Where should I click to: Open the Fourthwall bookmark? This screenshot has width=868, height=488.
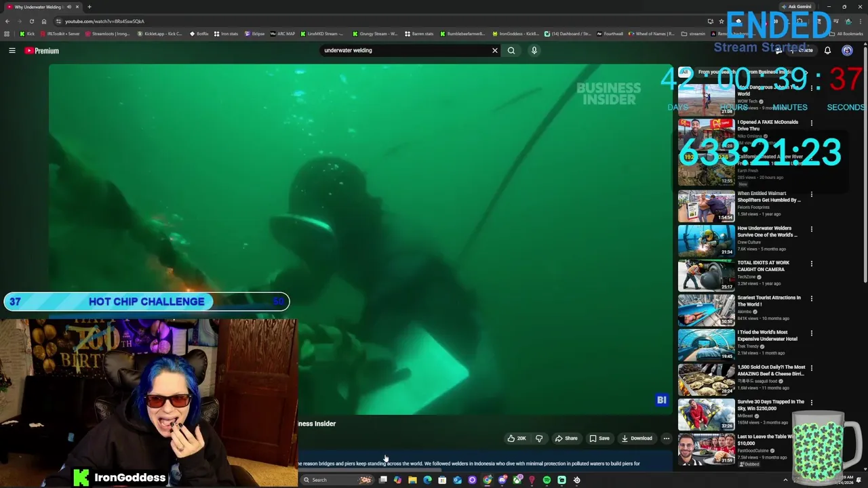(610, 34)
